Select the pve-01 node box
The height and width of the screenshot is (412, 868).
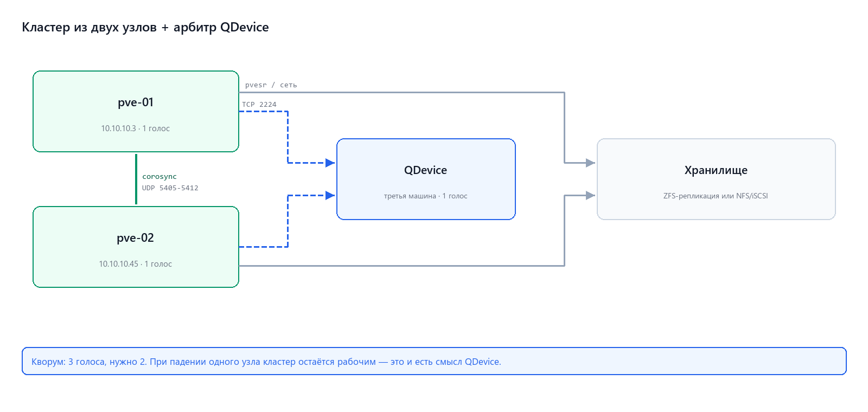pos(136,111)
